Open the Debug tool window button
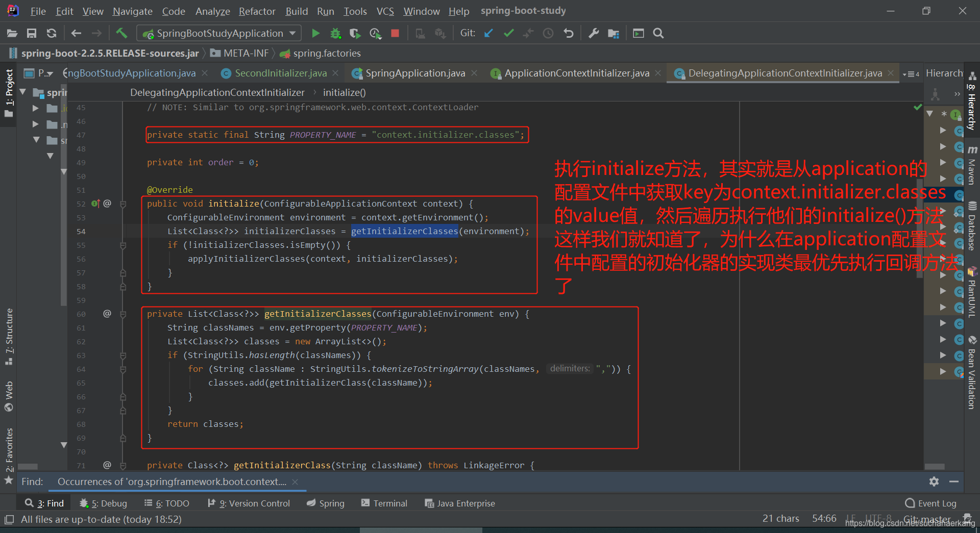Screen dimensions: 980x533 pos(103,503)
